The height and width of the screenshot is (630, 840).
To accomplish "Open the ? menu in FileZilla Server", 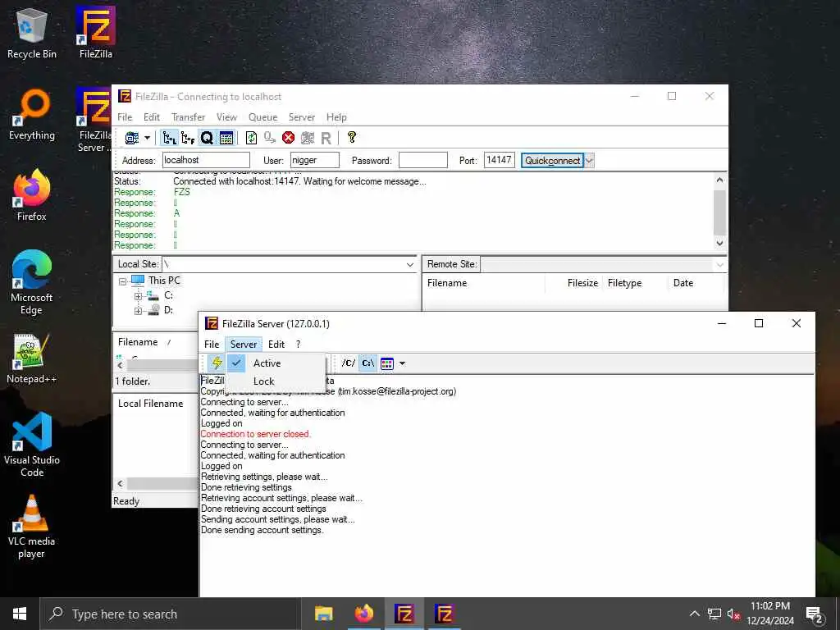I will 299,345.
